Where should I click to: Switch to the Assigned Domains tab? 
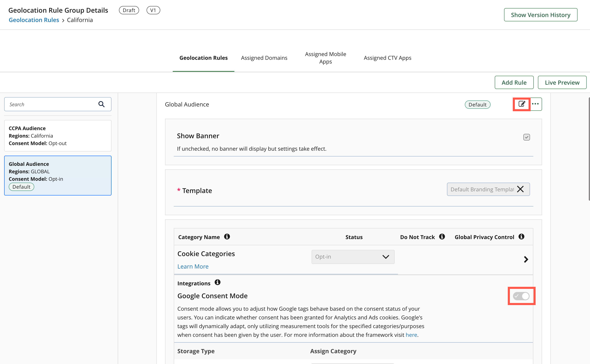click(264, 58)
